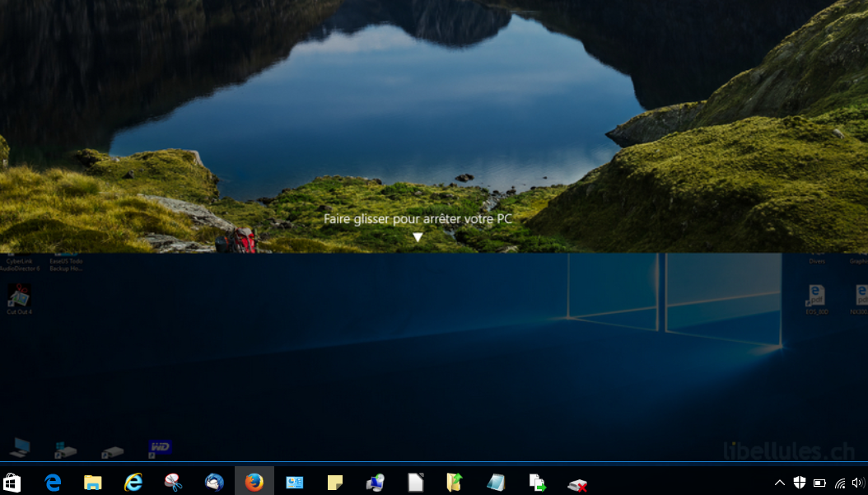Open the Windows Defender shield tray icon
Image resolution: width=868 pixels, height=495 pixels.
point(800,483)
